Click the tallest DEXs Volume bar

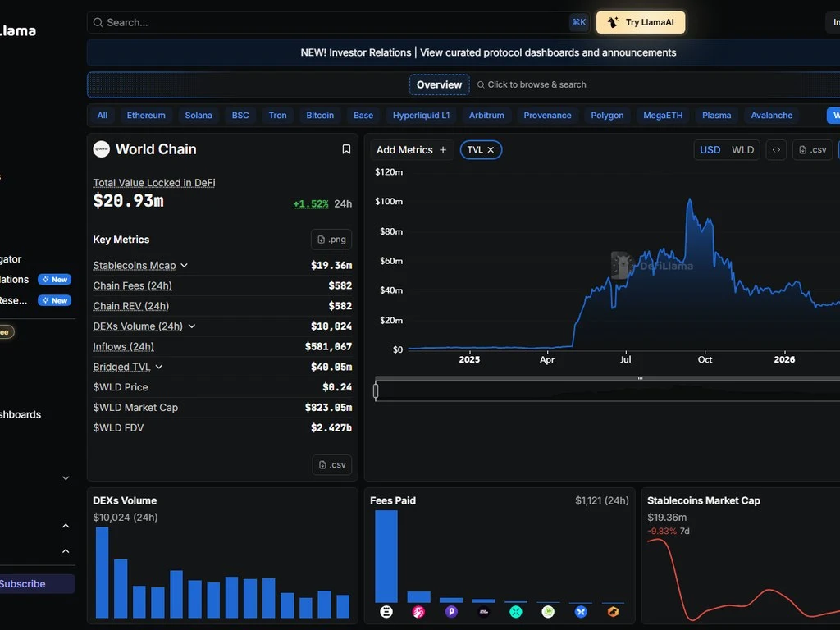[102, 573]
